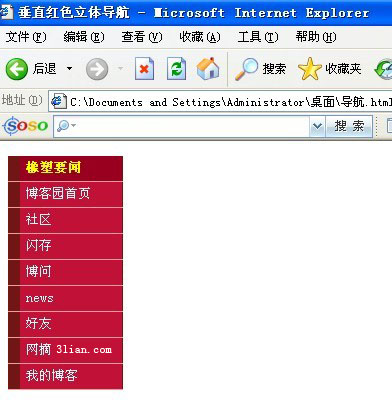Open the Back history dropdown arrow
The width and height of the screenshot is (392, 404).
(x=69, y=69)
